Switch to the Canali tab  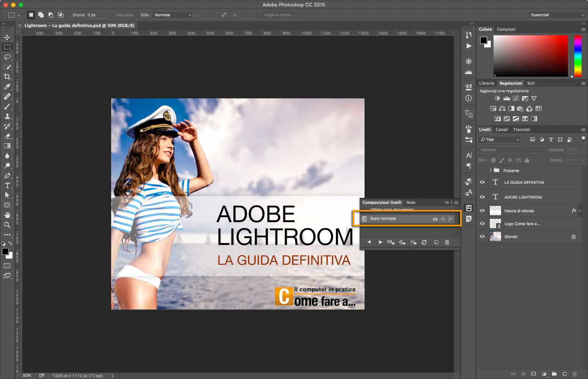point(502,129)
